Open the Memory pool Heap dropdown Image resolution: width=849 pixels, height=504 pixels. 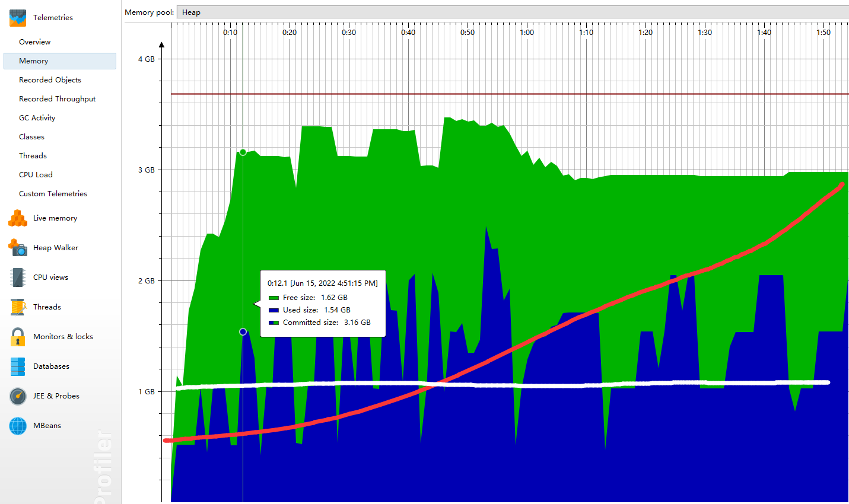(x=513, y=12)
